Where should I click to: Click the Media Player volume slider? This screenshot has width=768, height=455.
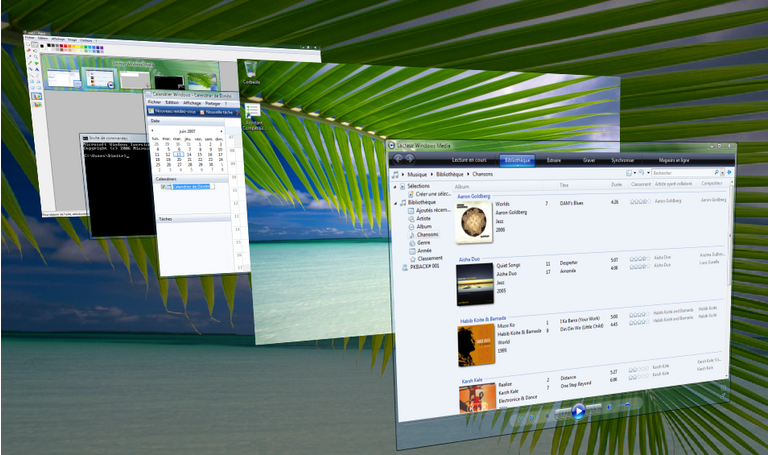(x=626, y=405)
